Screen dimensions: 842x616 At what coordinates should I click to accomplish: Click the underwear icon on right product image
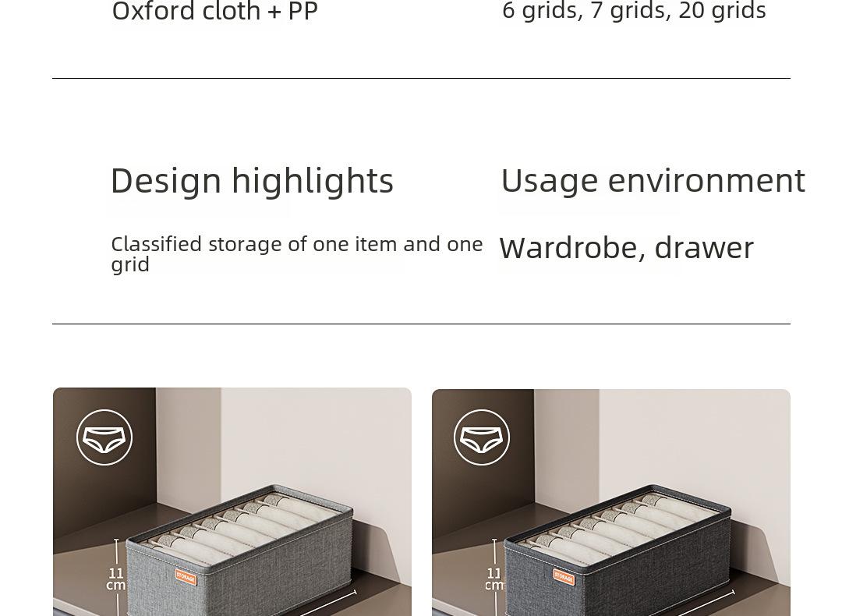coord(482,437)
